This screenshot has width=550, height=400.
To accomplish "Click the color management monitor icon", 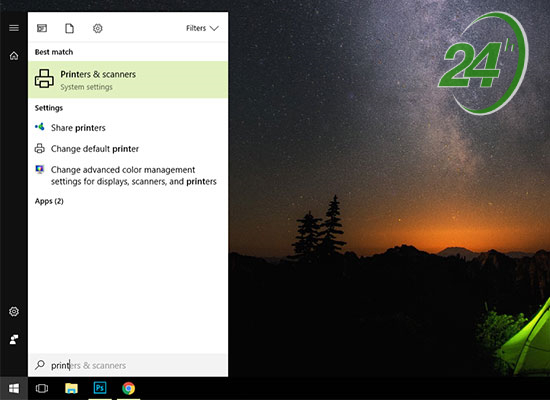I will pos(40,169).
